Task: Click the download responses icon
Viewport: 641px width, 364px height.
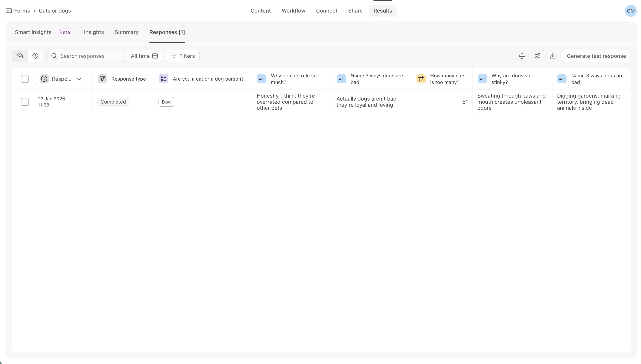Action: 553,56
